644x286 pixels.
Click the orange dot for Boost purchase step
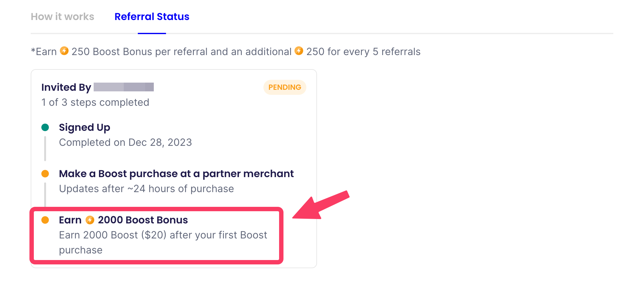click(45, 174)
